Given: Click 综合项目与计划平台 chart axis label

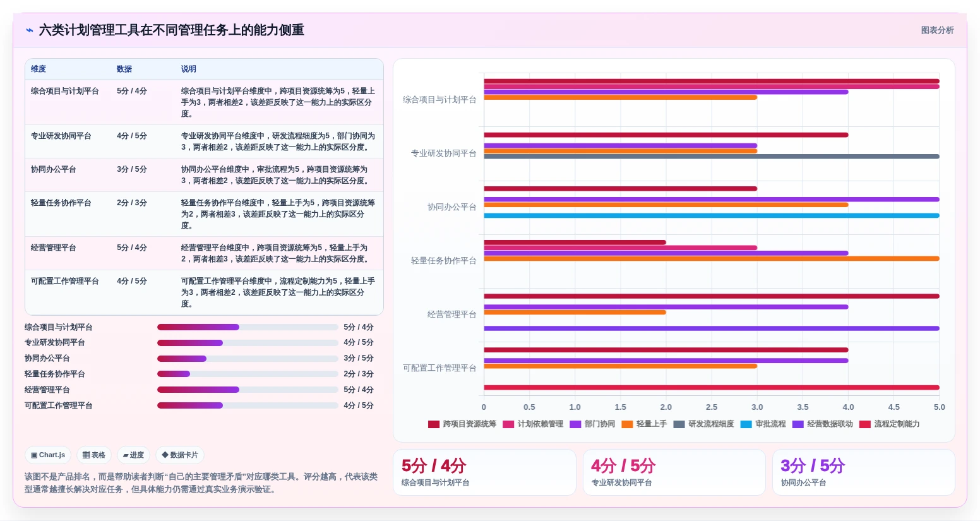Looking at the screenshot, I should click(439, 100).
